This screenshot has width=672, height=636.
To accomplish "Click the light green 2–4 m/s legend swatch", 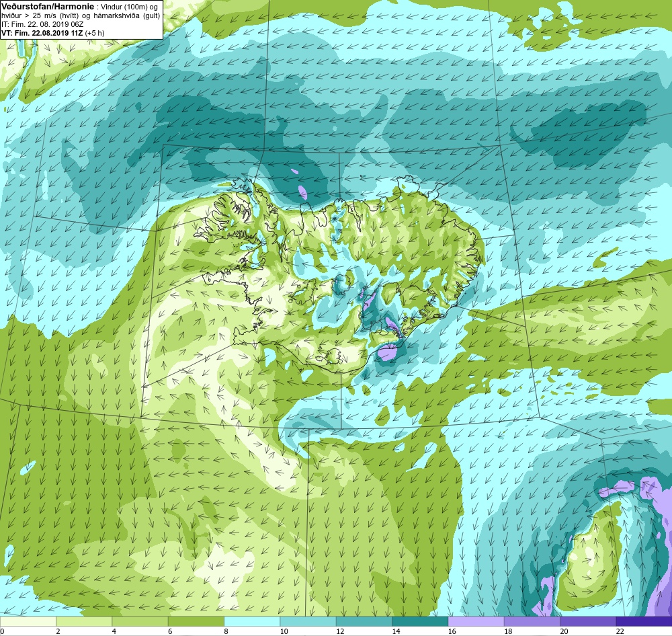I will pos(84,621).
